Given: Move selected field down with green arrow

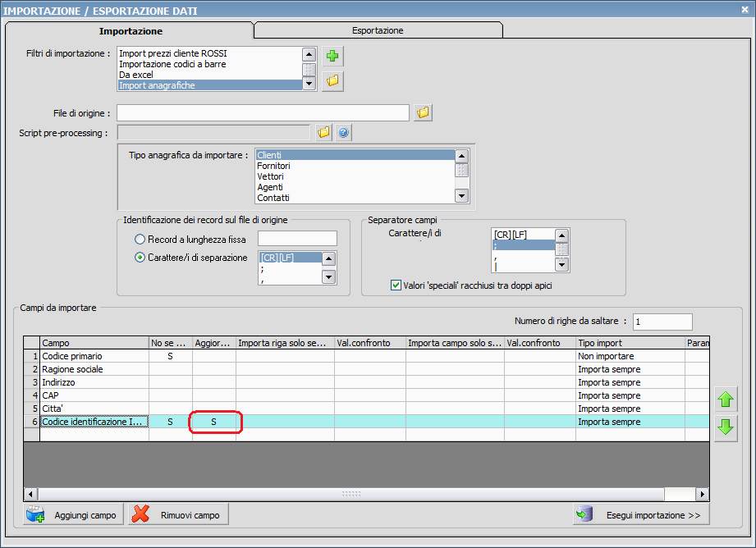Looking at the screenshot, I should coord(726,427).
